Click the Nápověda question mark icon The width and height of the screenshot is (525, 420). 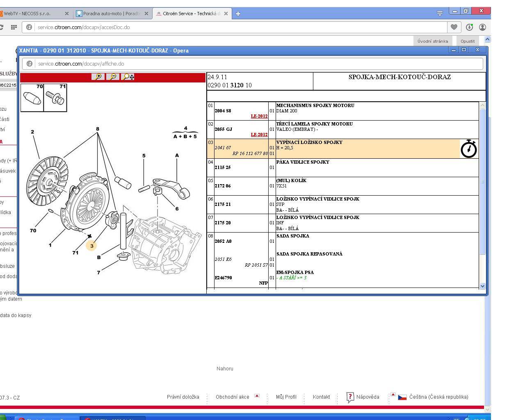pos(350,397)
